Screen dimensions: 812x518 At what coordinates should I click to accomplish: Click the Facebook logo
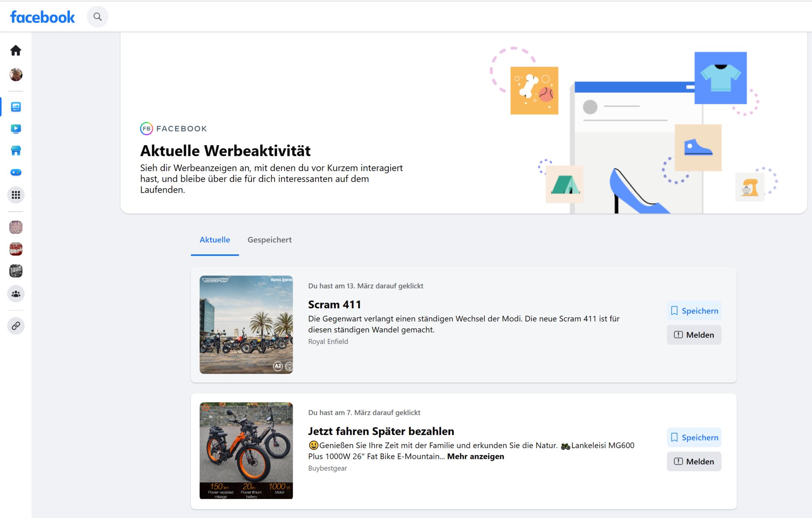(x=42, y=17)
